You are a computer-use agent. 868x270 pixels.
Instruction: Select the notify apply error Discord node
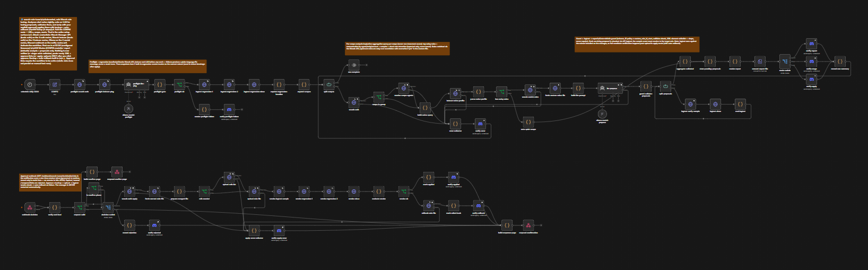coord(279,231)
